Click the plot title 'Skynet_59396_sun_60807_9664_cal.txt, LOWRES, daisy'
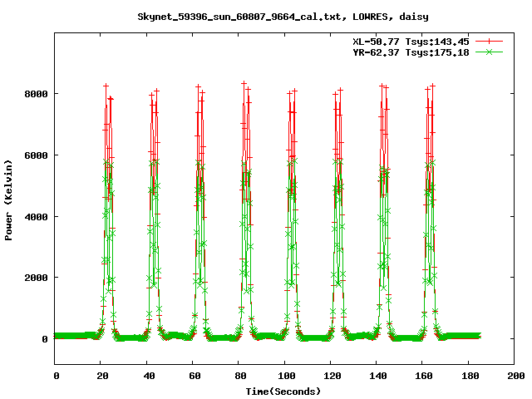532x399 pixels. (x=283, y=17)
